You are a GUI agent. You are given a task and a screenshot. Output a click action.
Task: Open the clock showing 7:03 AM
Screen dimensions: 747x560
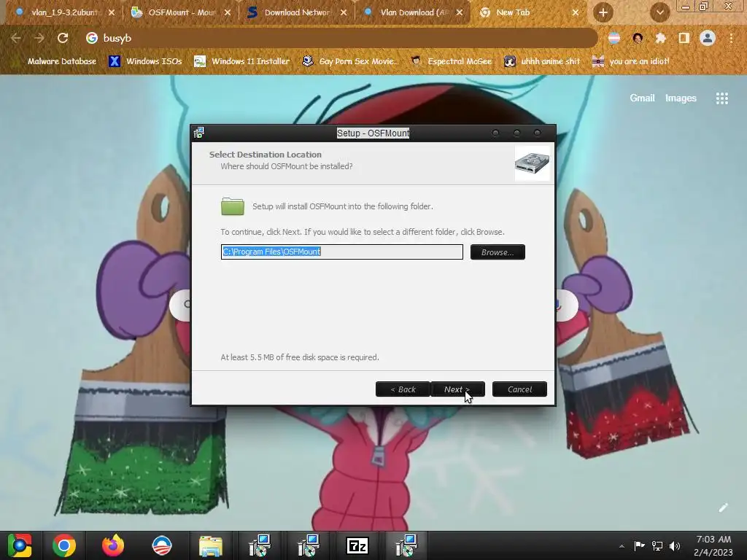713,545
